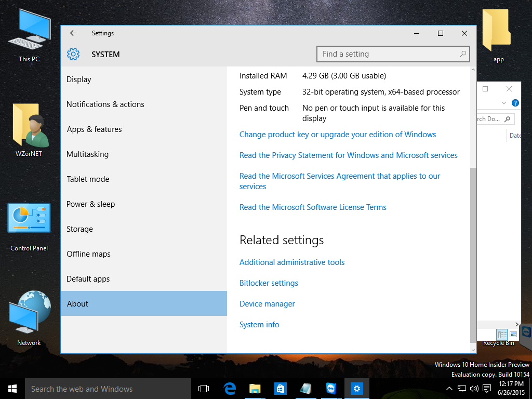Click Change product key or upgrade link
532x399 pixels.
pos(338,135)
